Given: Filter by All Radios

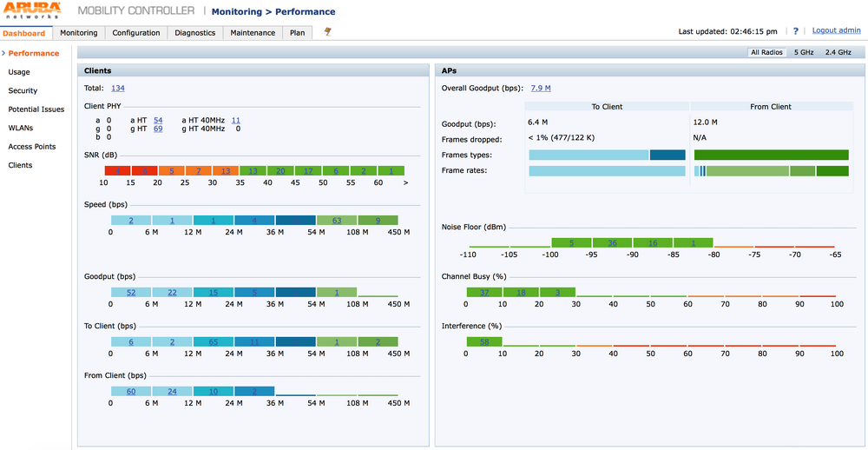Looking at the screenshot, I should click(766, 52).
